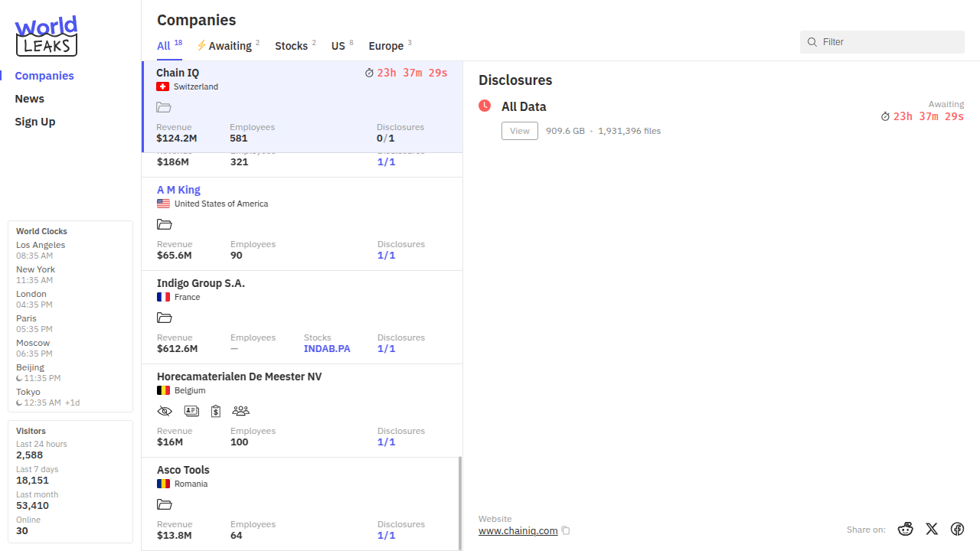Share on Reddit

tap(906, 529)
